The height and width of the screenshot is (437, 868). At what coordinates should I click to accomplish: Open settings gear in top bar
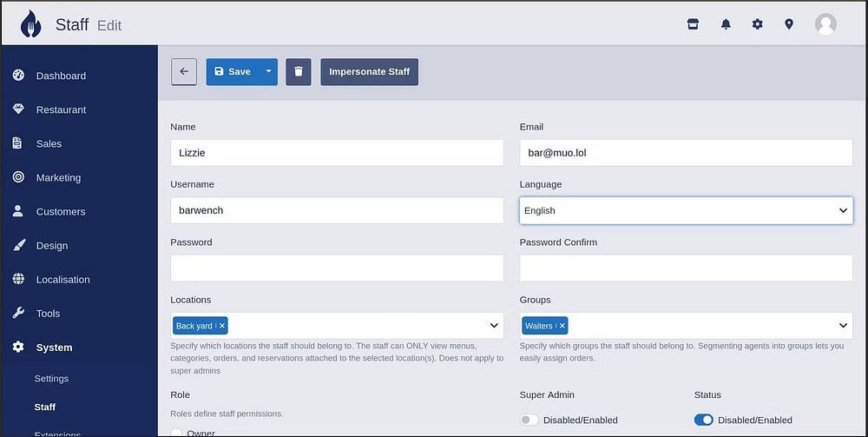click(757, 24)
